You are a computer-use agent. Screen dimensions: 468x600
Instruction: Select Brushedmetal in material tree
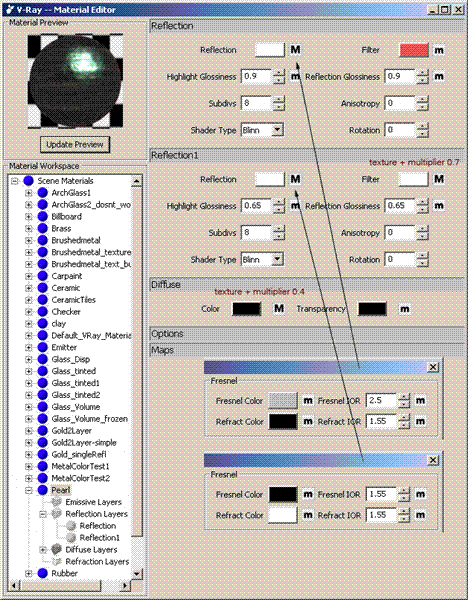point(76,240)
